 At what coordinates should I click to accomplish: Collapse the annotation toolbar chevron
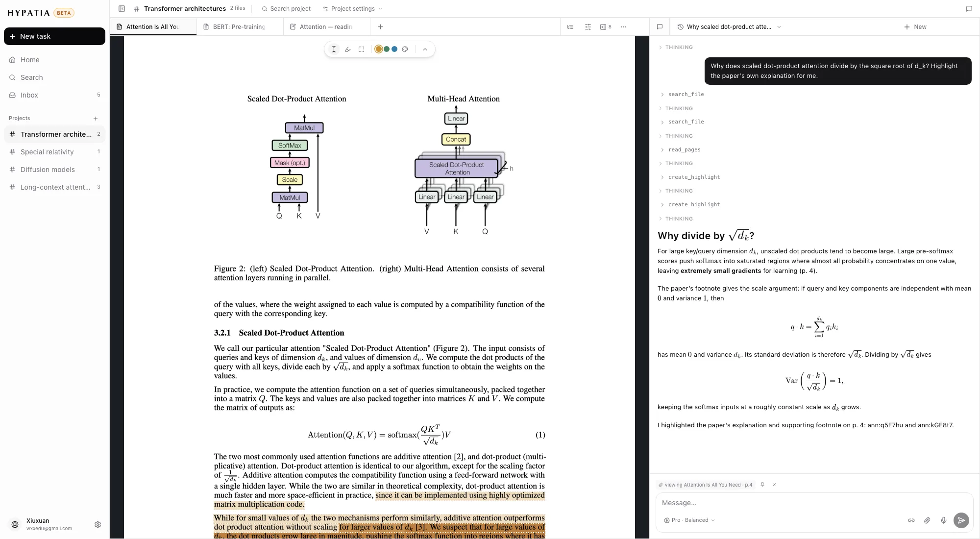tap(425, 49)
